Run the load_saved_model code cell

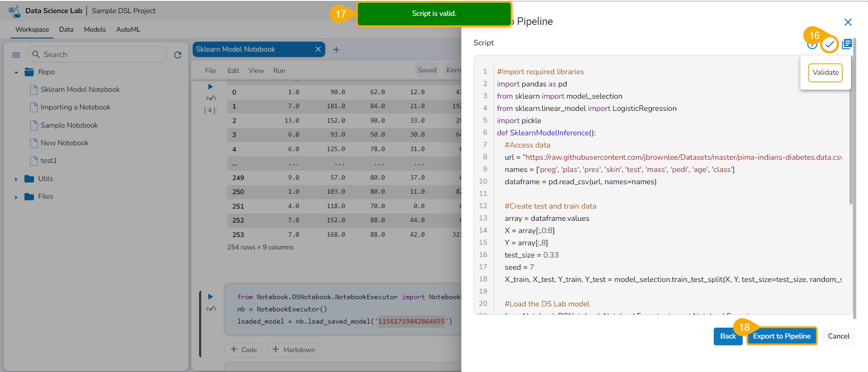click(210, 297)
